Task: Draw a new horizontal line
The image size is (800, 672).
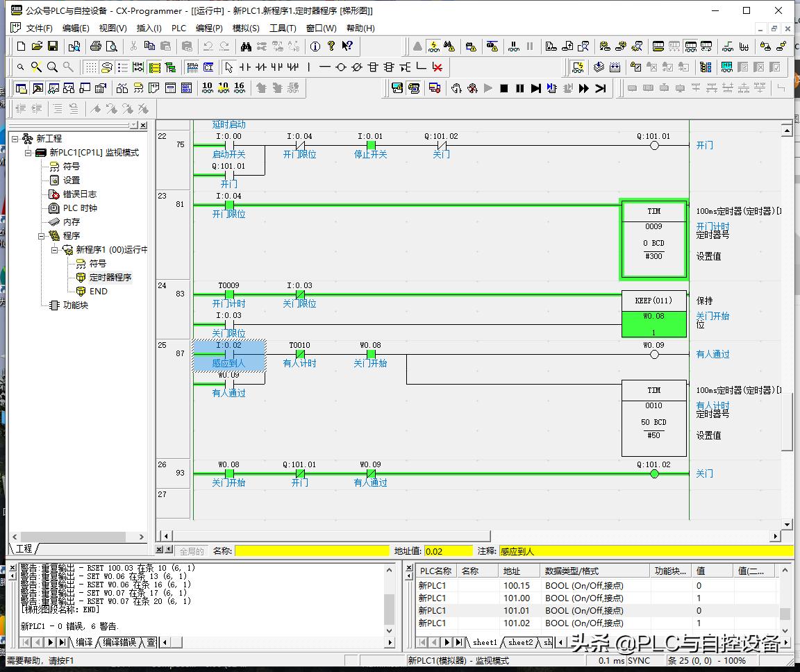Action: point(324,67)
